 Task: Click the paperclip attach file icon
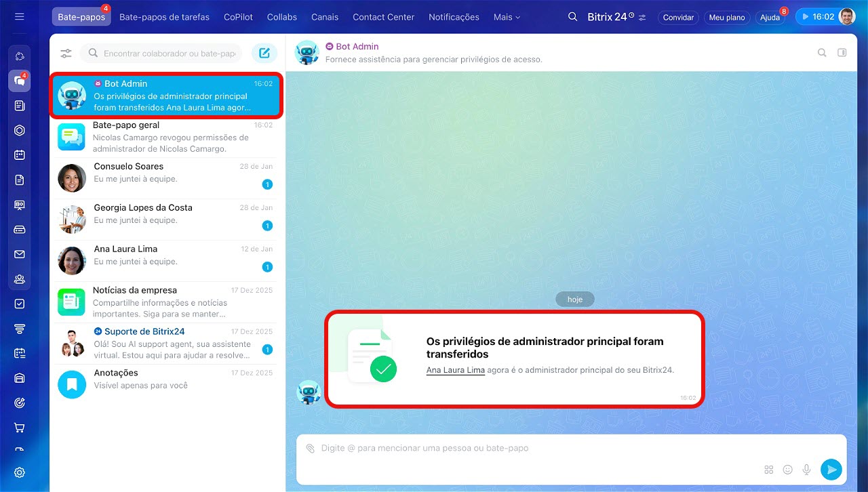[310, 448]
